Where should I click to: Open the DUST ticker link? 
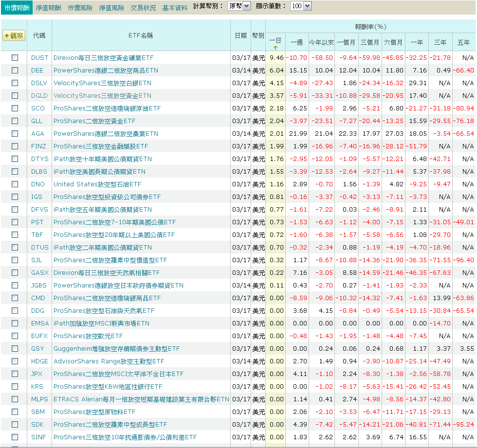tap(39, 58)
